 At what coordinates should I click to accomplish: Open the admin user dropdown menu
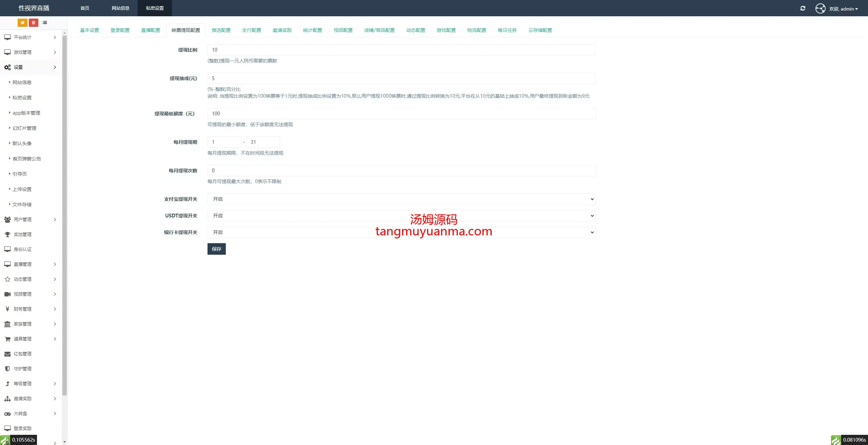click(x=843, y=9)
